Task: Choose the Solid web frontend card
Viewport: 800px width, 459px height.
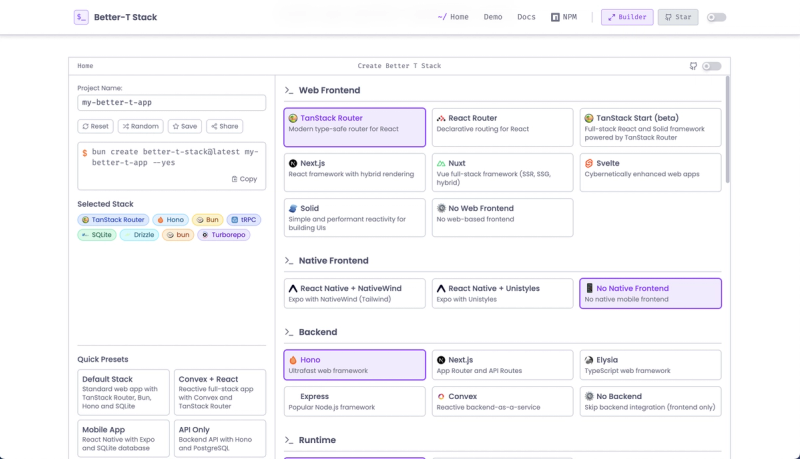Action: tap(355, 218)
